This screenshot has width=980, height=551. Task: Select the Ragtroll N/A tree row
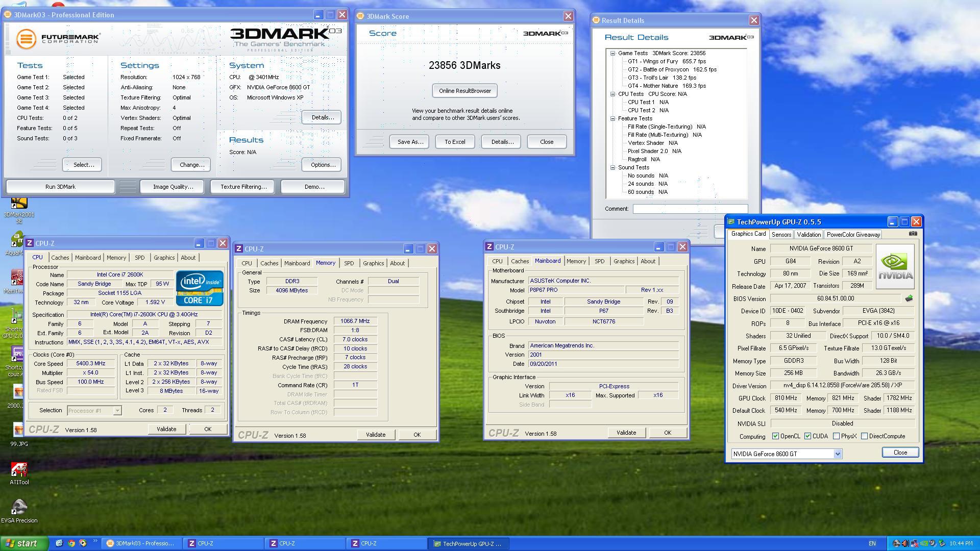pyautogui.click(x=643, y=159)
